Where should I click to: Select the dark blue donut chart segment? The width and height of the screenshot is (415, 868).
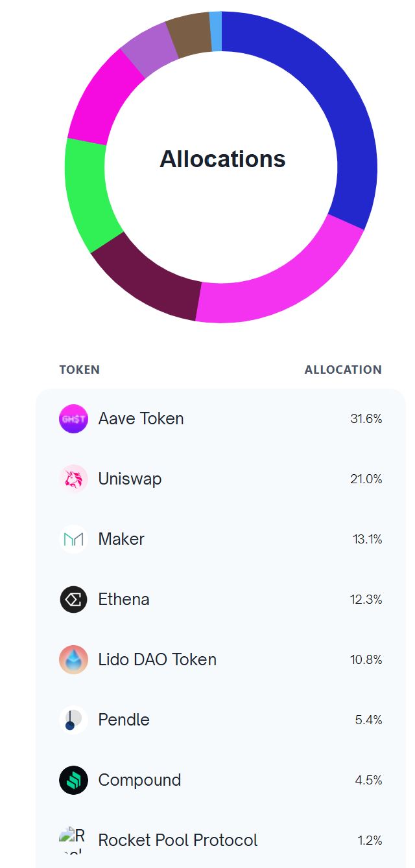pyautogui.click(x=337, y=97)
